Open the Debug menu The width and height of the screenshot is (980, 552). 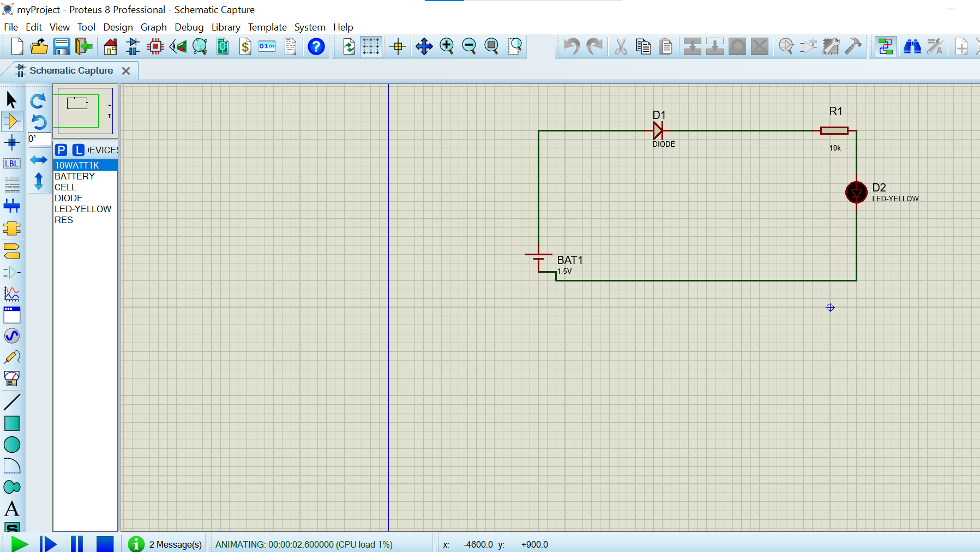(189, 27)
